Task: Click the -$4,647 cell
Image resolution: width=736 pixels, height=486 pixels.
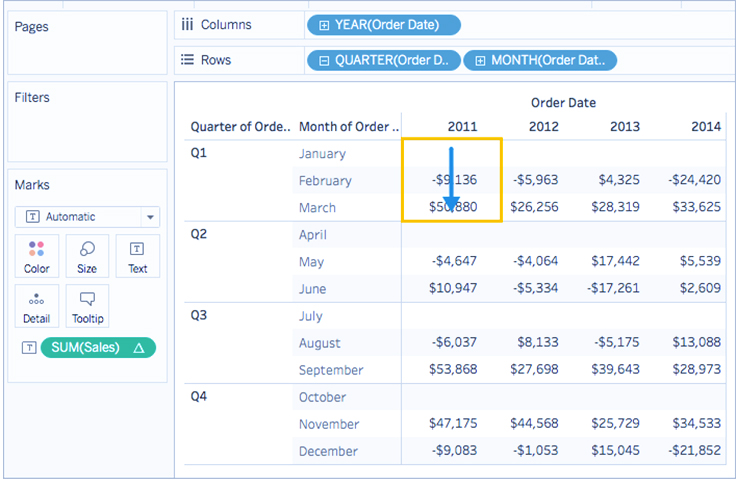Action: coord(454,261)
